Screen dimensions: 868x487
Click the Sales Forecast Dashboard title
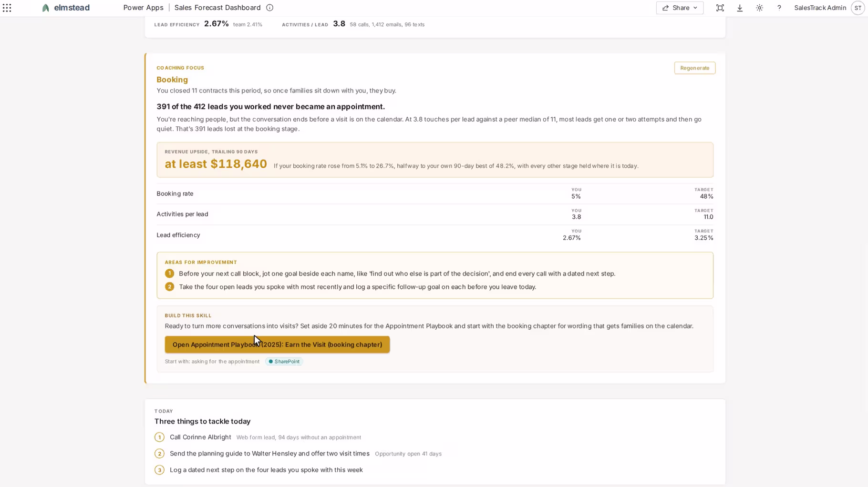click(x=217, y=8)
